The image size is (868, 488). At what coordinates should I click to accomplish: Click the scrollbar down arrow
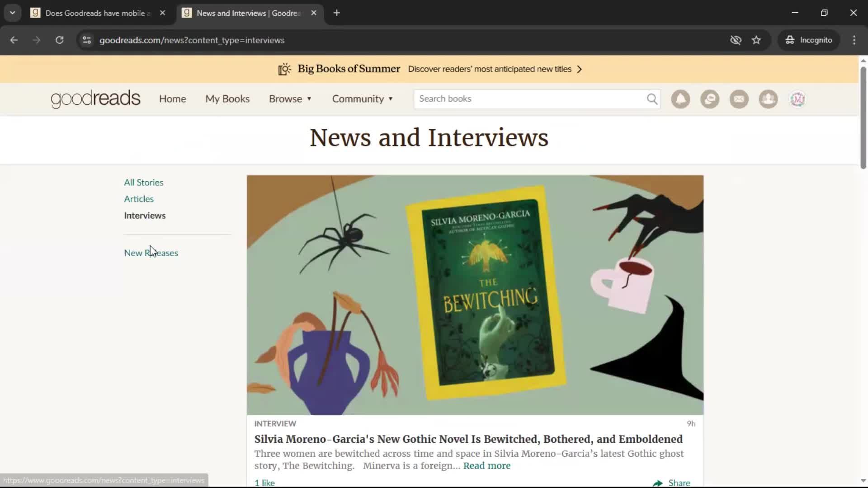tap(863, 481)
